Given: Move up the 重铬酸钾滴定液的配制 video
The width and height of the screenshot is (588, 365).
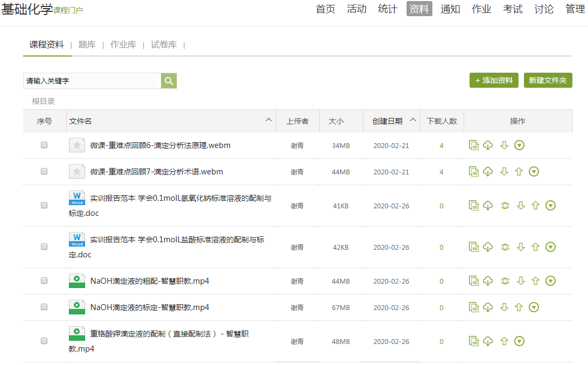Looking at the screenshot, I should click(x=504, y=341).
